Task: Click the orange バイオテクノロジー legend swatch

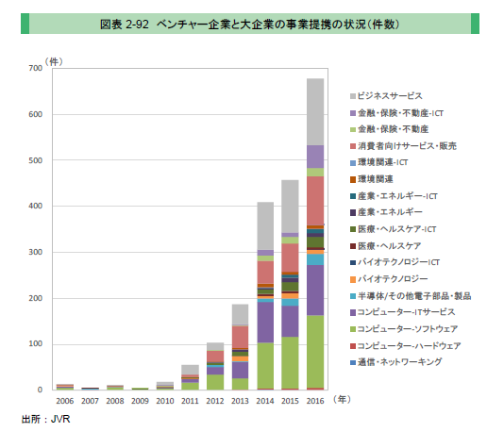Action: click(x=353, y=280)
